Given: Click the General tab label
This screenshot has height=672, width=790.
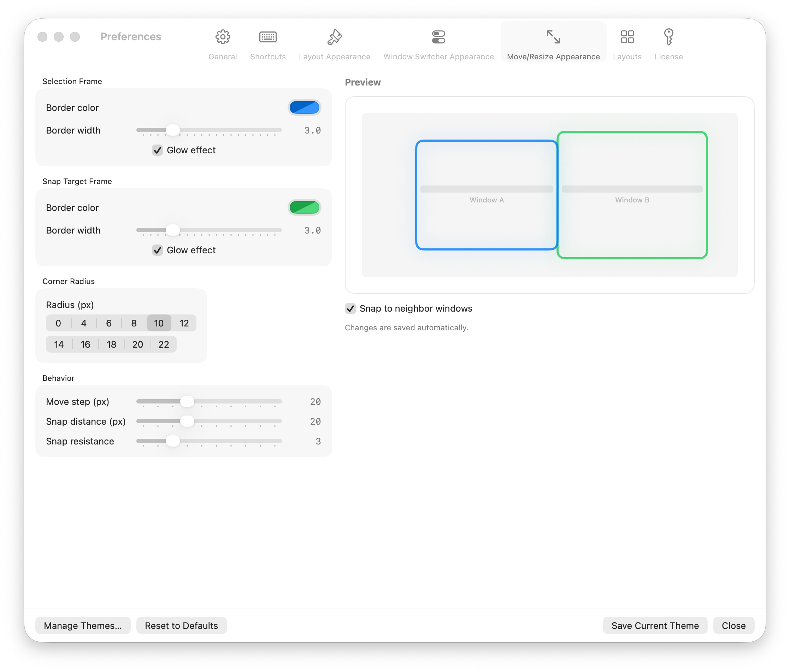Looking at the screenshot, I should coord(223,57).
